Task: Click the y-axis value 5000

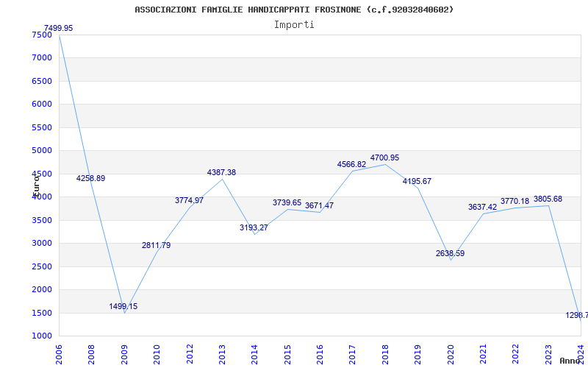Action: pyautogui.click(x=42, y=151)
